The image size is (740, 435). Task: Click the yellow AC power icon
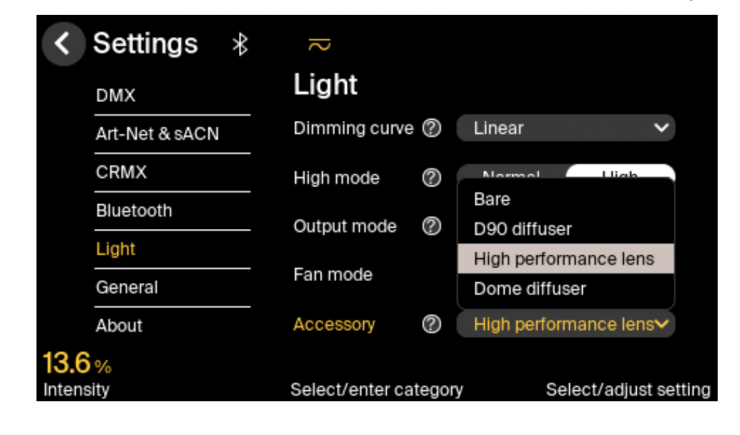coord(319,45)
